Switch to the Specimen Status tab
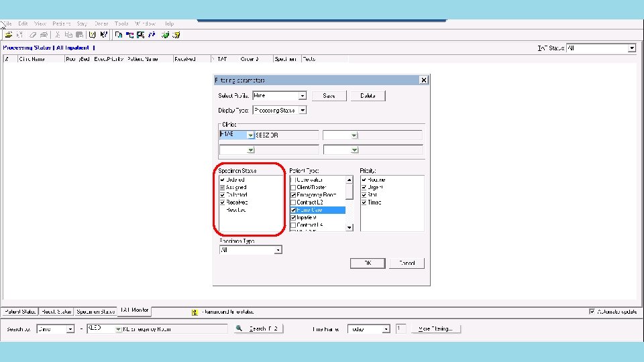 (95, 312)
